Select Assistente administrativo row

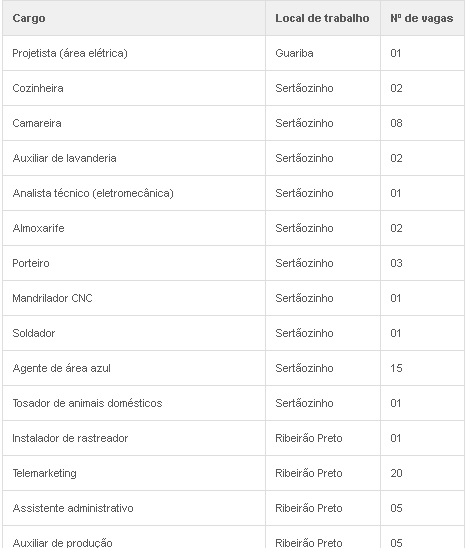pos(233,509)
